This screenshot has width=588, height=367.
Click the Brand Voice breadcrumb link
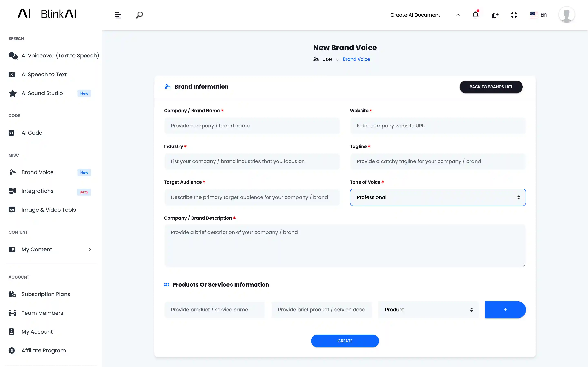[356, 59]
